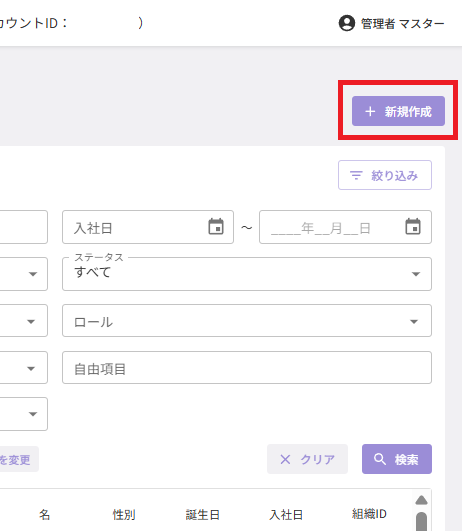Click the 性別 column header
The image size is (462, 531).
124,515
